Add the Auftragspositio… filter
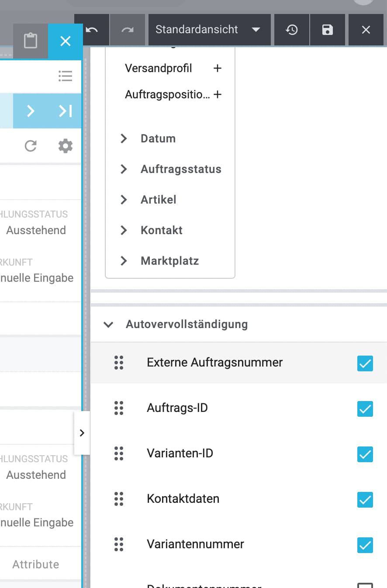The height and width of the screenshot is (588, 387). tap(217, 94)
